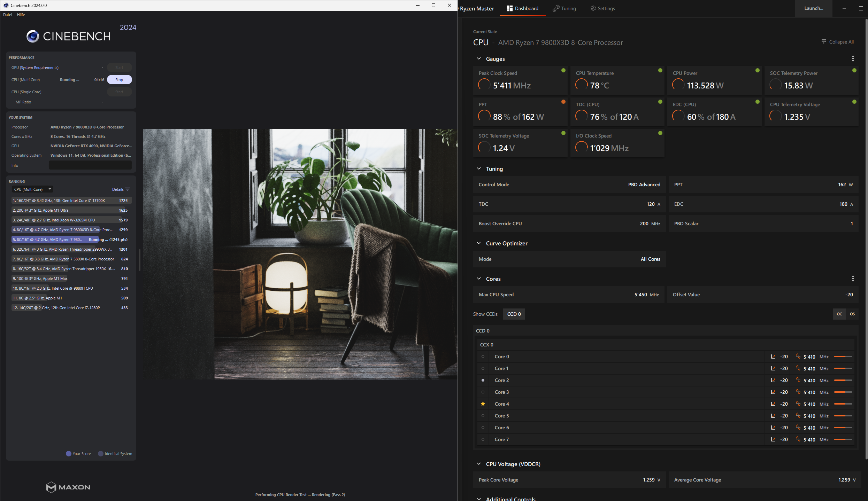Click the empty Info input field

90,165
